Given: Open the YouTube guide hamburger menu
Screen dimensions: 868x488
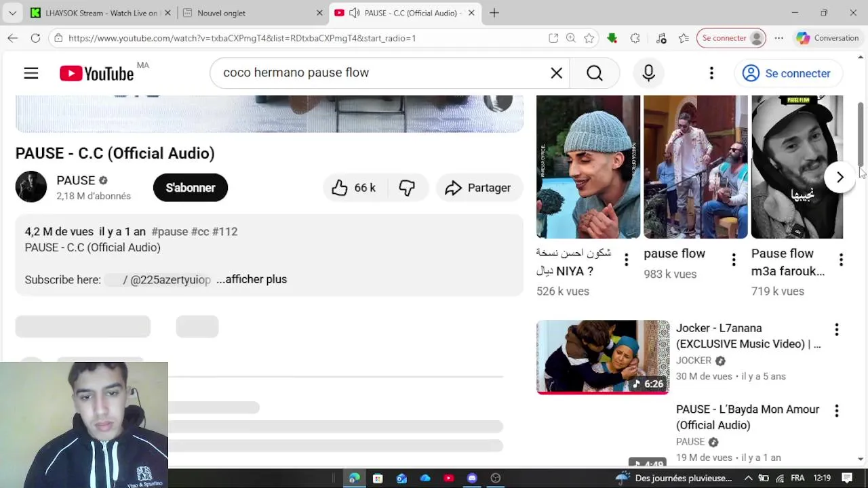Looking at the screenshot, I should [x=31, y=73].
